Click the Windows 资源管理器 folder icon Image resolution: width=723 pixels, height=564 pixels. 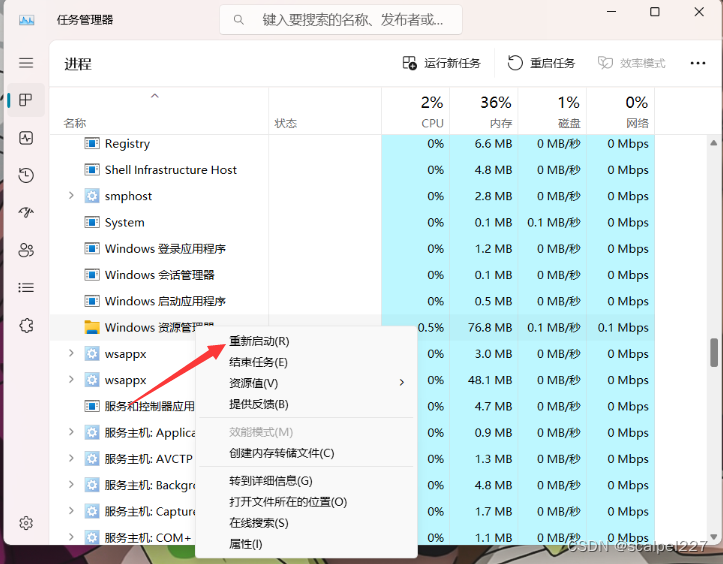(x=92, y=327)
